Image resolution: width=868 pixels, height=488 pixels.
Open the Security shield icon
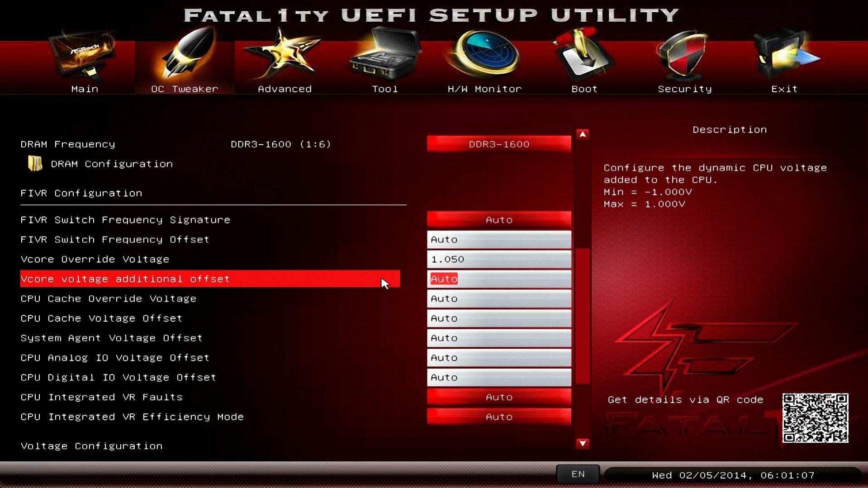point(683,54)
